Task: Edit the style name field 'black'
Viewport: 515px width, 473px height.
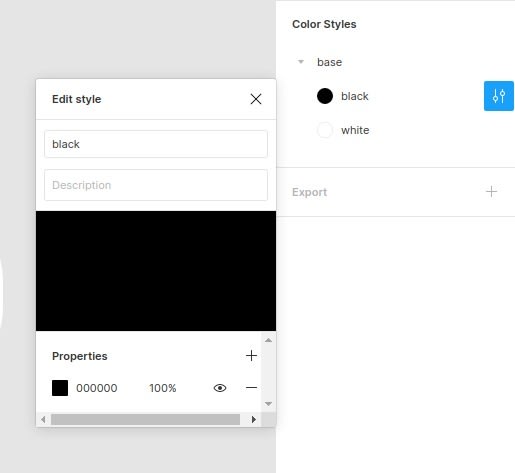Action: click(156, 144)
